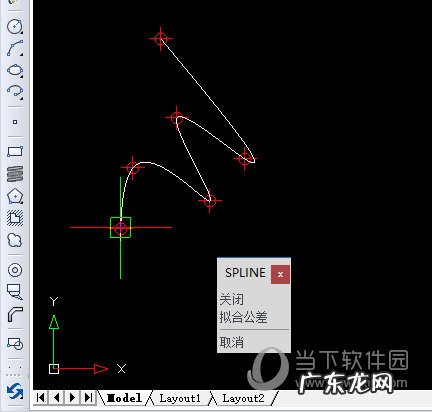This screenshot has width=432, height=412.
Task: Close the SPLINE popup with red X
Action: click(280, 275)
